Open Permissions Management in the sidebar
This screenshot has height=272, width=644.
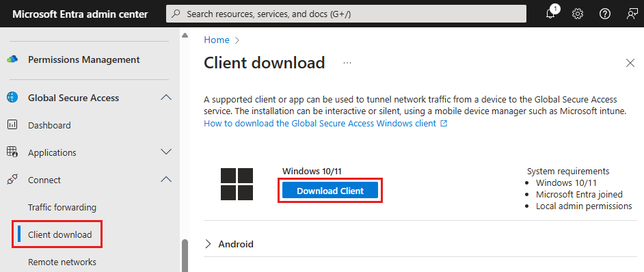tap(84, 59)
